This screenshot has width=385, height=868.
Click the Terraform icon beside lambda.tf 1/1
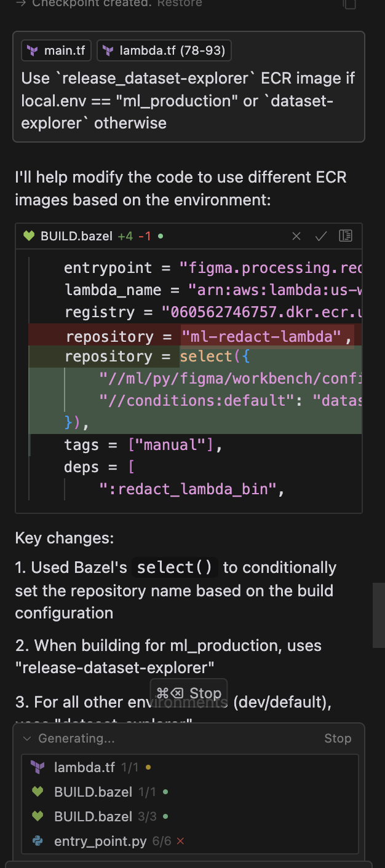[x=38, y=767]
